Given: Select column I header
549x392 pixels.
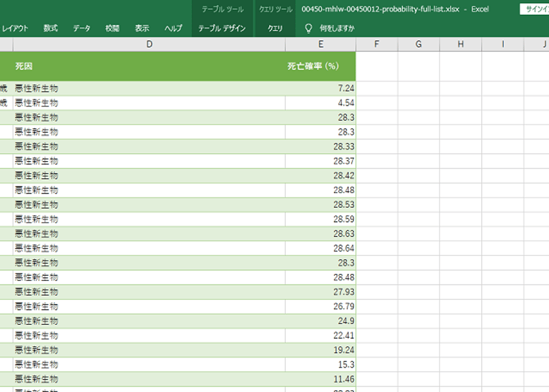Looking at the screenshot, I should [x=503, y=44].
